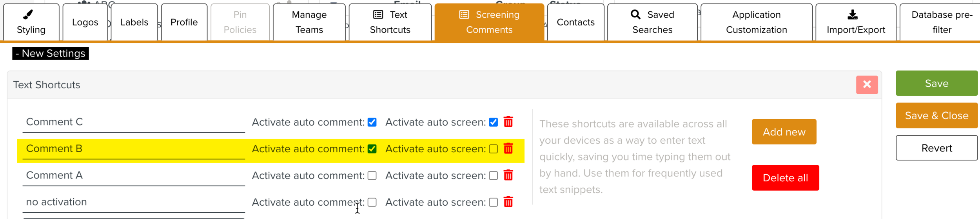Click the Revert button
The height and width of the screenshot is (219, 980).
[936, 148]
